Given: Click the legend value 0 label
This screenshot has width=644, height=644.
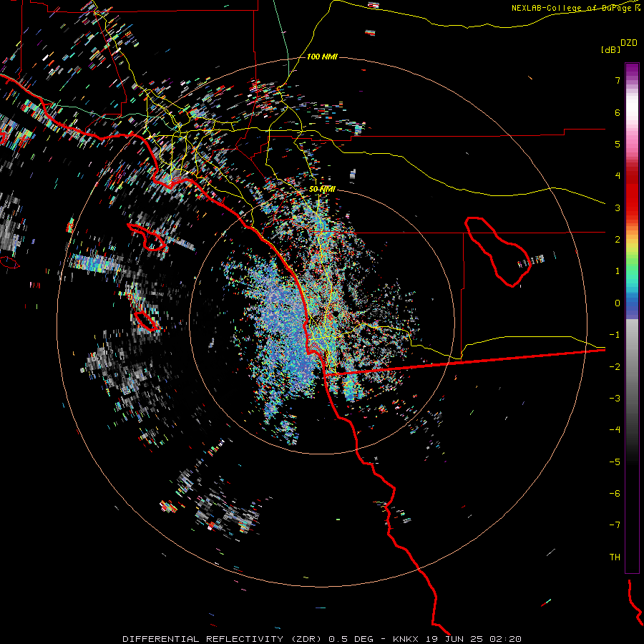Looking at the screenshot, I should 618,303.
